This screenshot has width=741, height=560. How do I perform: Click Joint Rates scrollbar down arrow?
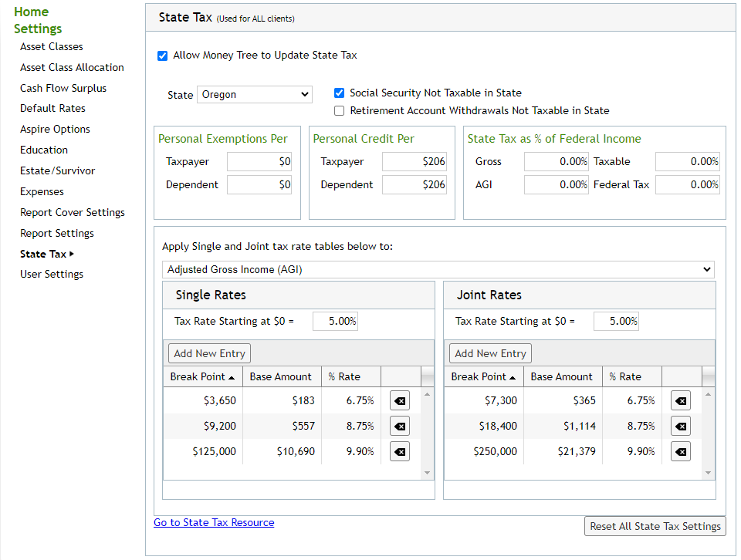[708, 473]
